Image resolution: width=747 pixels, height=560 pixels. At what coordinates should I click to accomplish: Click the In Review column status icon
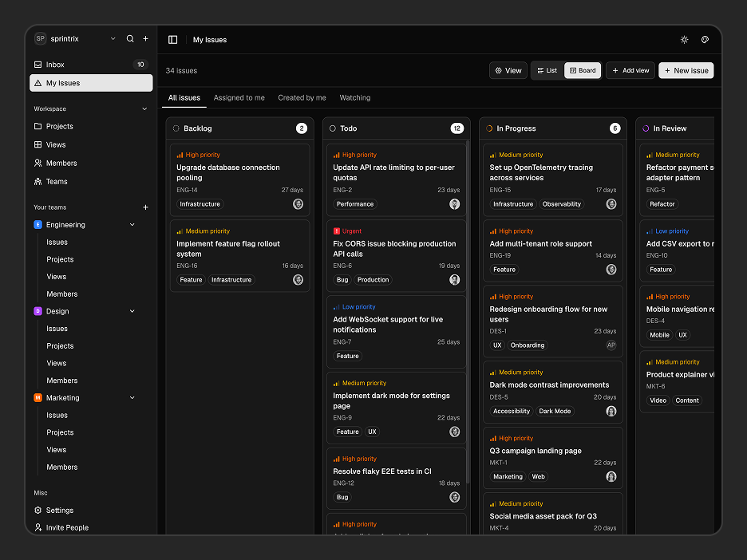[x=646, y=128]
